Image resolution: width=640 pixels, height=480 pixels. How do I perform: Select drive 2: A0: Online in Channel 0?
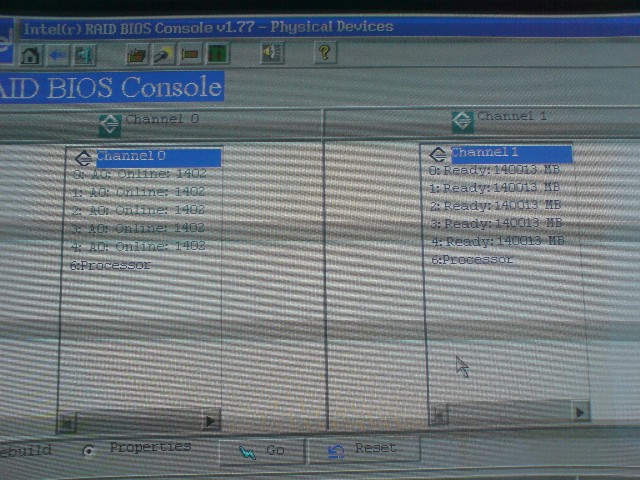coord(138,210)
